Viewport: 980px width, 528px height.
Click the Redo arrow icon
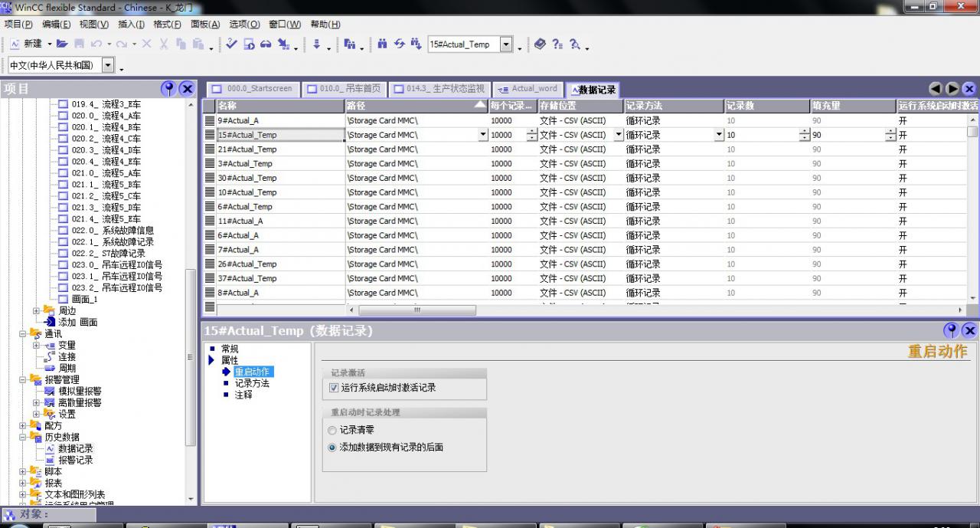tap(122, 44)
